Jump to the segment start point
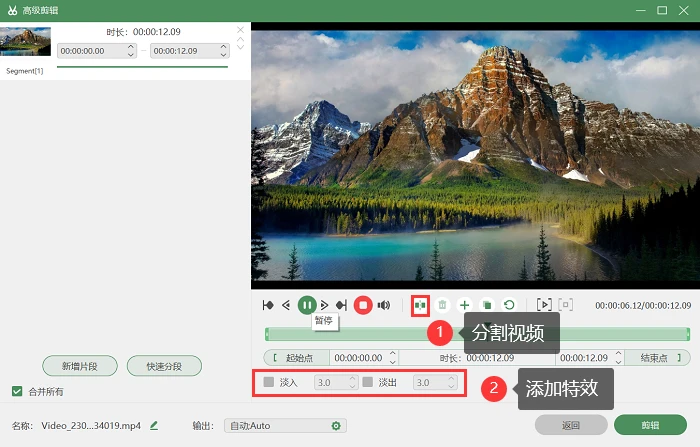 point(268,305)
